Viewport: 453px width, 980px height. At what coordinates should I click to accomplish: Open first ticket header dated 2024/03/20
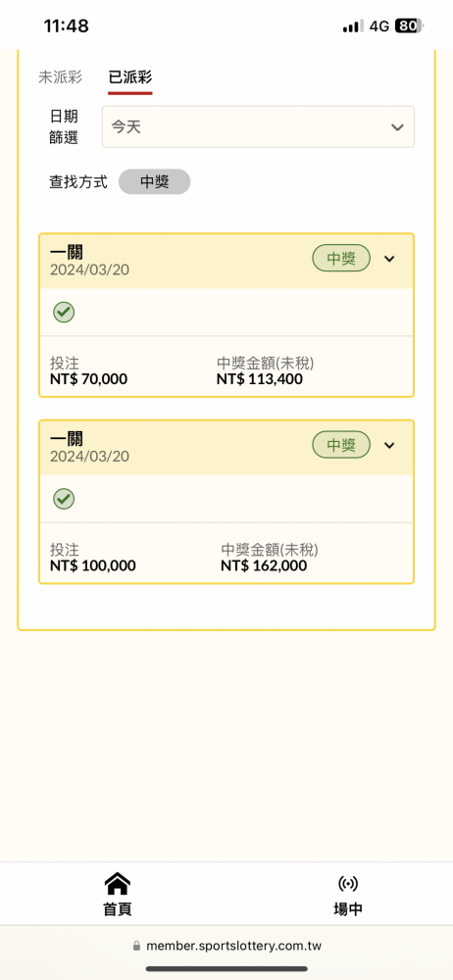[226, 261]
